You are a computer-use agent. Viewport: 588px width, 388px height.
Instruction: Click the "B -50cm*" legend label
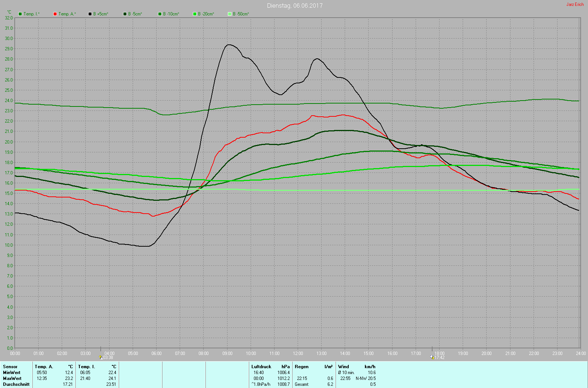coord(241,14)
